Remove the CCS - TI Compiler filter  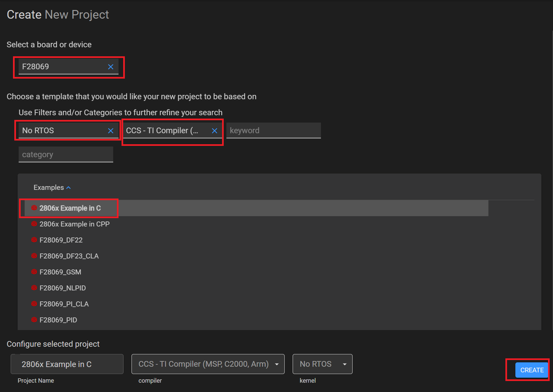pyautogui.click(x=214, y=131)
